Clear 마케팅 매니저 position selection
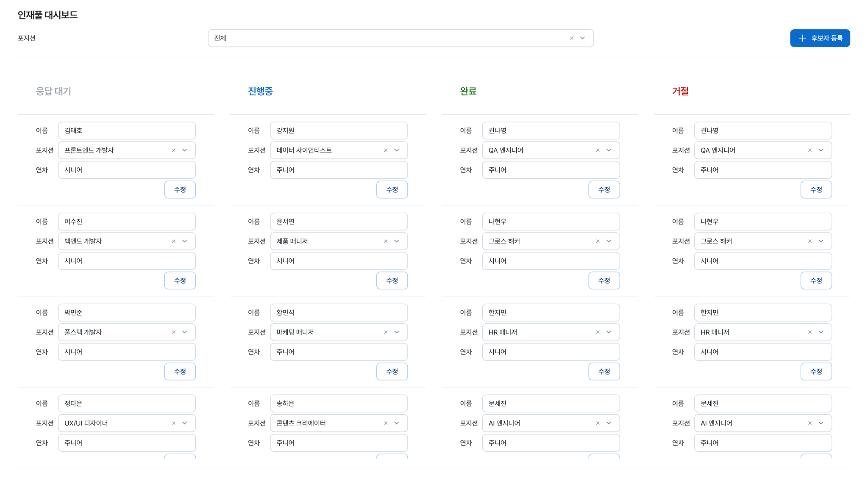This screenshot has width=868, height=488. pos(386,333)
